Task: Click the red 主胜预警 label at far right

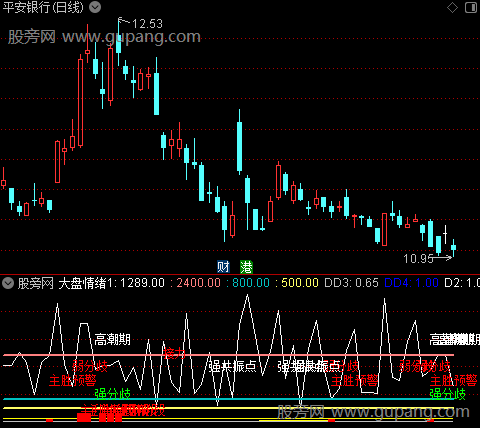Action: pyautogui.click(x=454, y=380)
